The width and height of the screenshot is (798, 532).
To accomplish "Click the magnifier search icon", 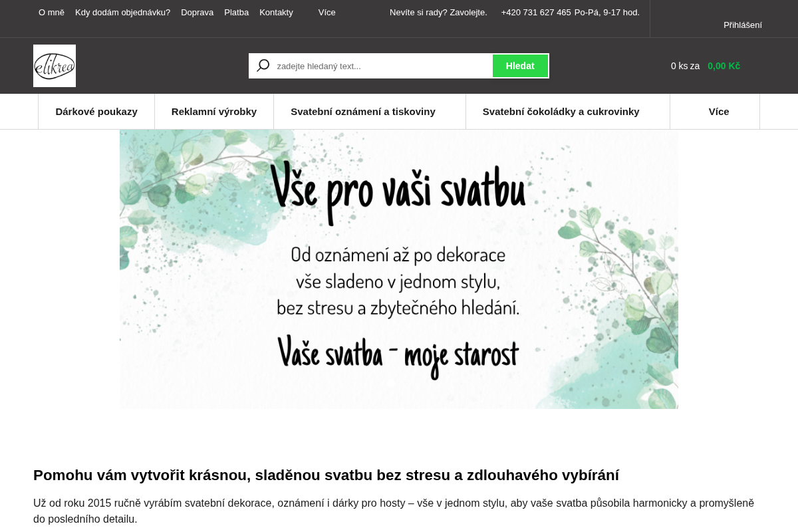I will point(263,66).
